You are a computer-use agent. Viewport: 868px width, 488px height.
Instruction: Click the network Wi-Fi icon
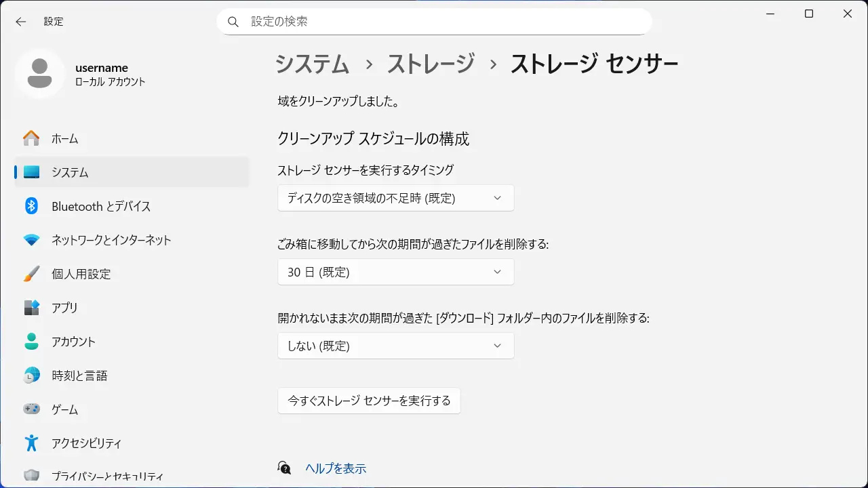31,240
